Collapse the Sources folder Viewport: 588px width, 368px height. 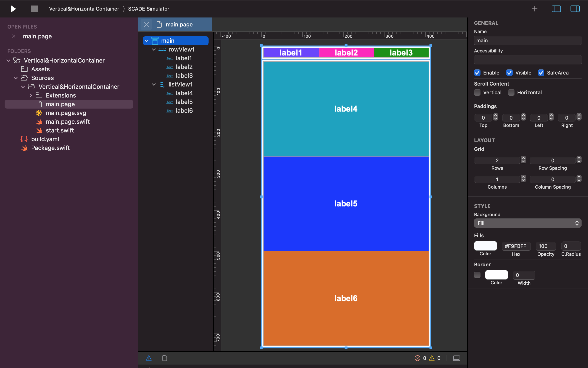(16, 78)
